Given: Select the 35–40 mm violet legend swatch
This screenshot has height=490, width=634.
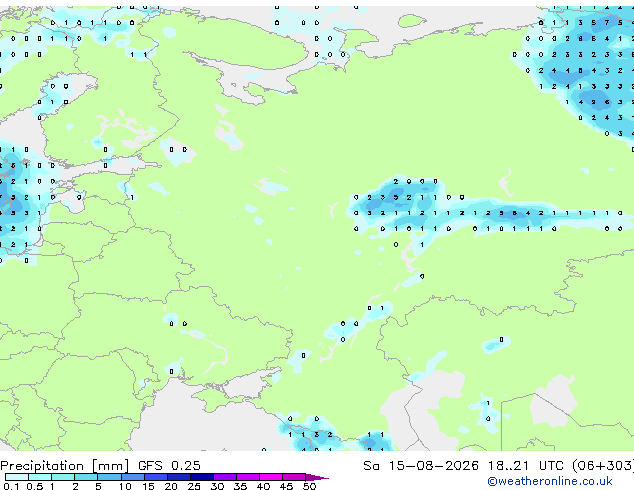Looking at the screenshot, I should 248,477.
